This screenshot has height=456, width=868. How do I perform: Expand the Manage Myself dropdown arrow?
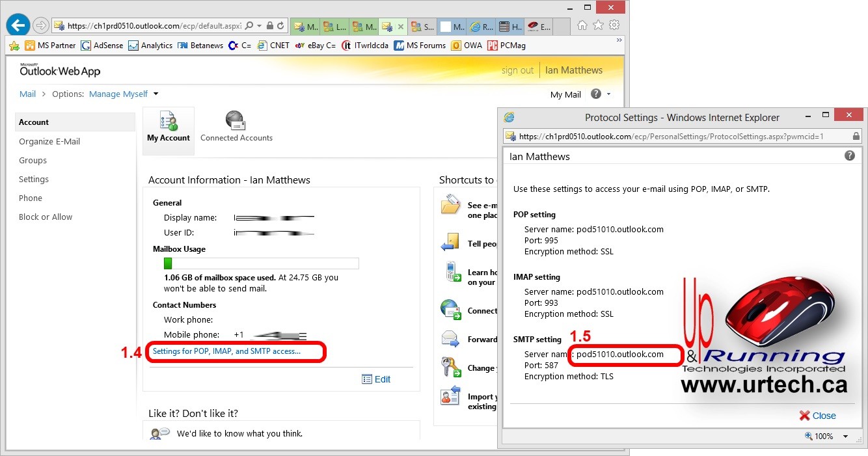pyautogui.click(x=156, y=94)
